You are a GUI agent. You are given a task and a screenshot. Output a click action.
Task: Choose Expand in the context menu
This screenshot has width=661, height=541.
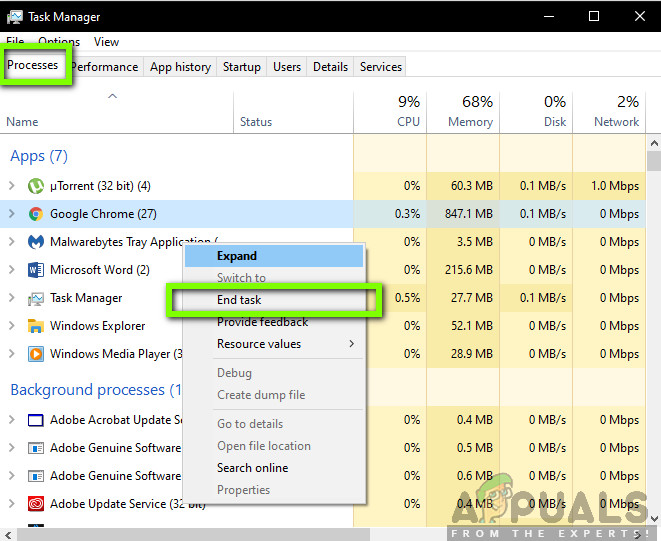click(x=274, y=256)
